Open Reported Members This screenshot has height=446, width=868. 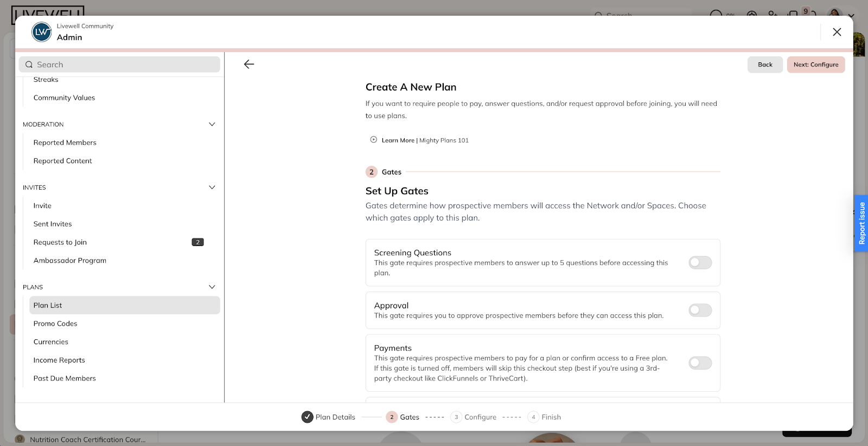(65, 143)
